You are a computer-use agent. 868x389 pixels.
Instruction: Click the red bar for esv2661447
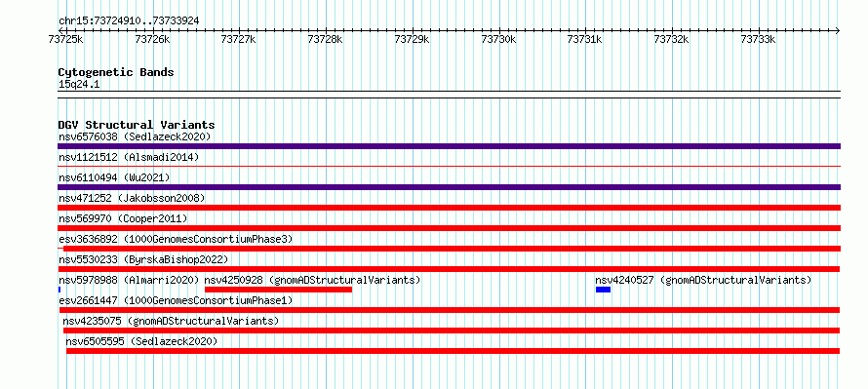[x=450, y=310]
